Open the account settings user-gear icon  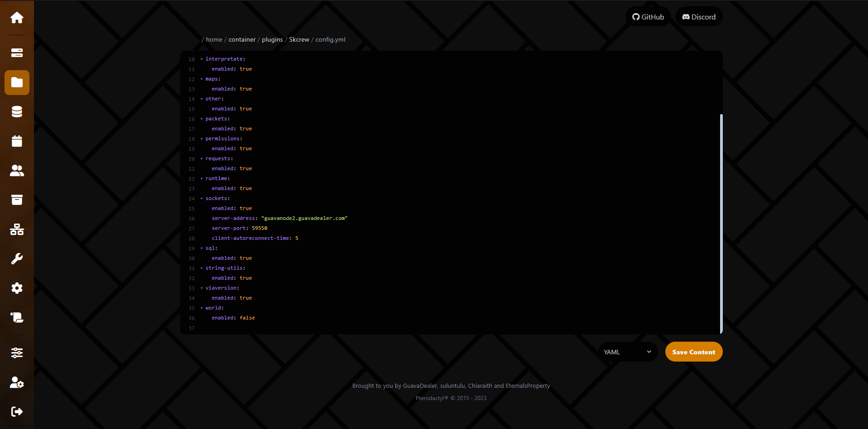[x=17, y=382]
